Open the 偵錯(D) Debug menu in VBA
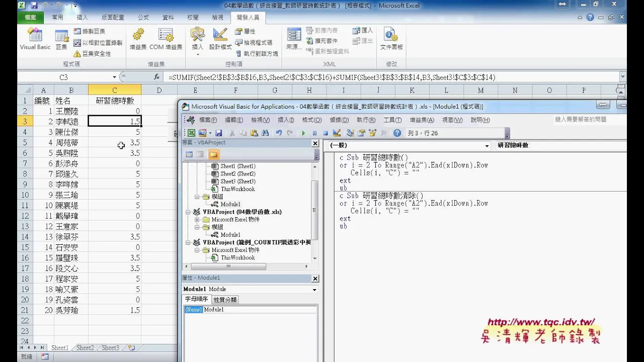 point(339,120)
